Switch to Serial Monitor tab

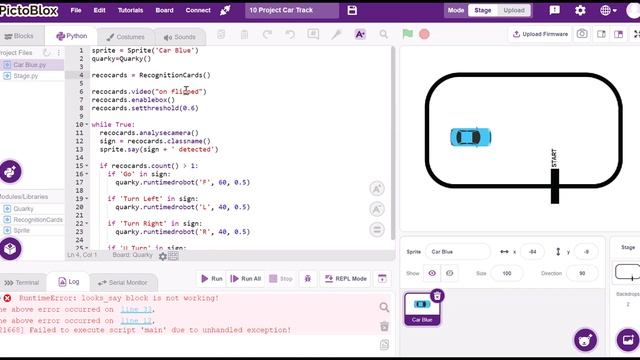[x=122, y=282]
